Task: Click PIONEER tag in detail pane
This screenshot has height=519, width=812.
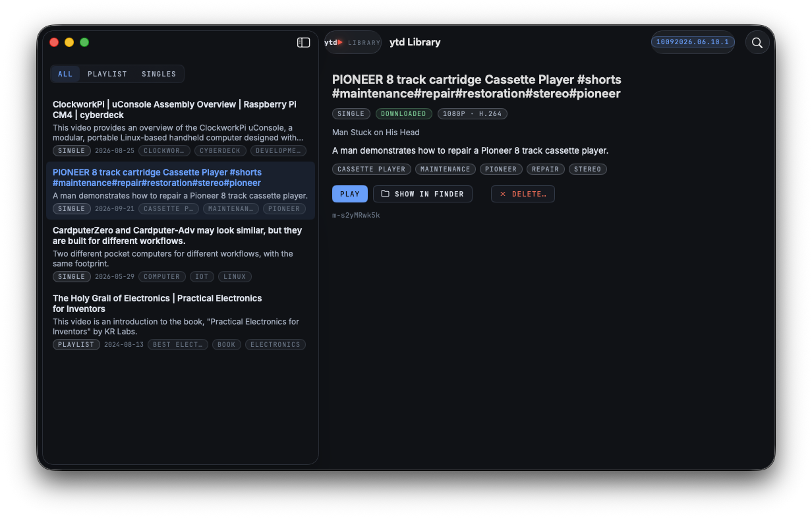Action: click(x=501, y=169)
